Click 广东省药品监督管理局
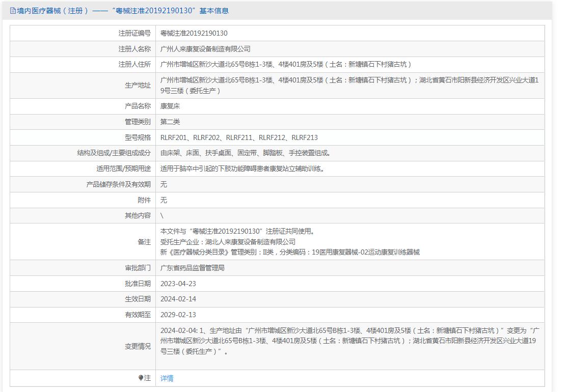Screen dimensions: 566x392 193,268
